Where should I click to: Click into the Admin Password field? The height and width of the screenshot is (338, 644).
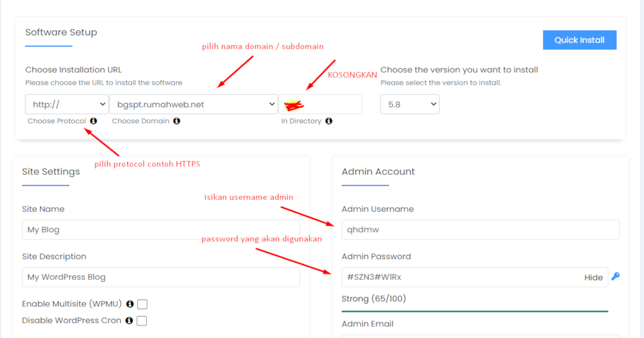pyautogui.click(x=462, y=277)
